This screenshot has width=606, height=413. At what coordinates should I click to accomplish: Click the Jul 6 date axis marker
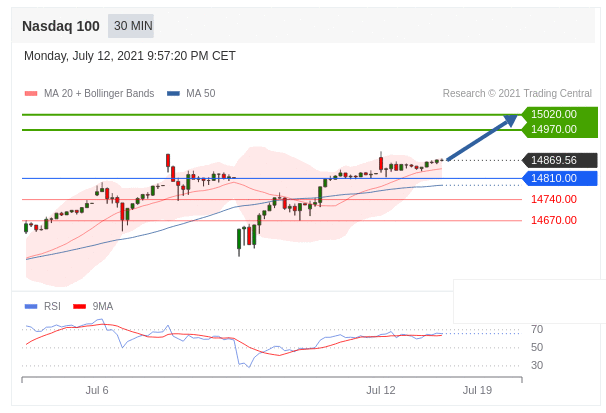tap(97, 390)
